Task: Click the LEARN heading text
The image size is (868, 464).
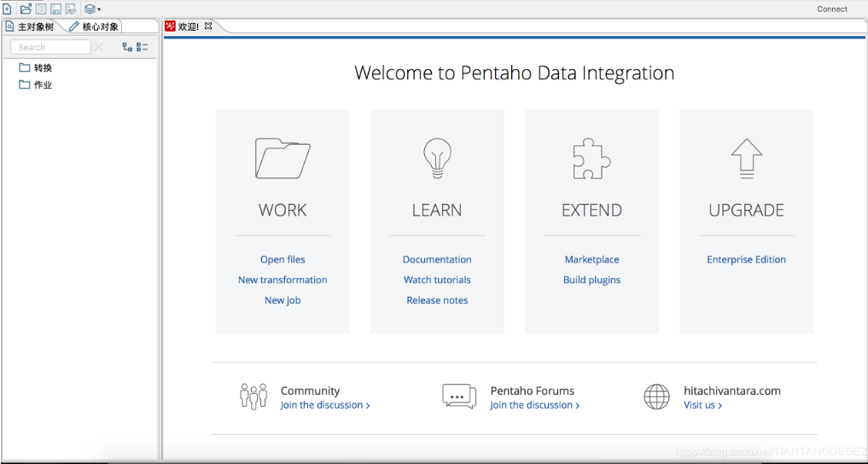Action: pos(437,210)
